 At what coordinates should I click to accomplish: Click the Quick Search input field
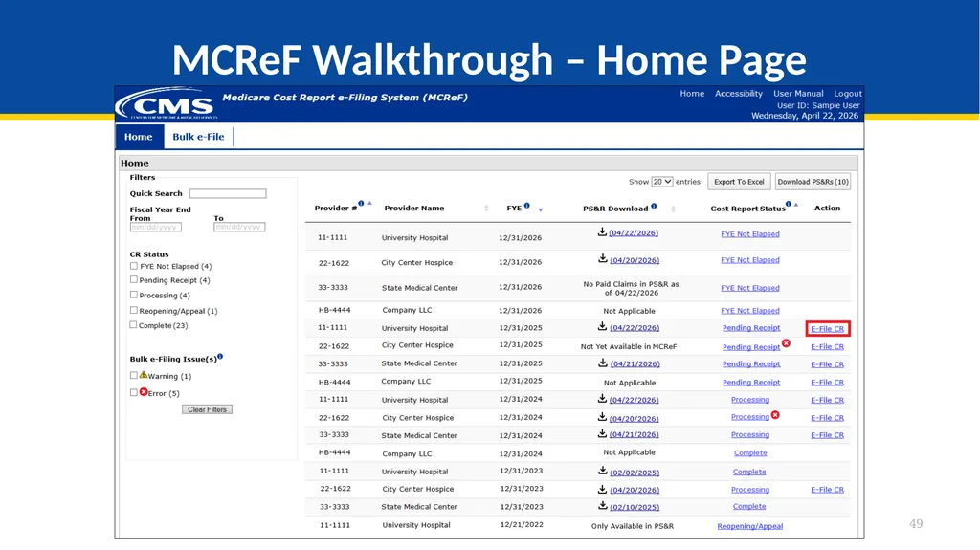(228, 194)
